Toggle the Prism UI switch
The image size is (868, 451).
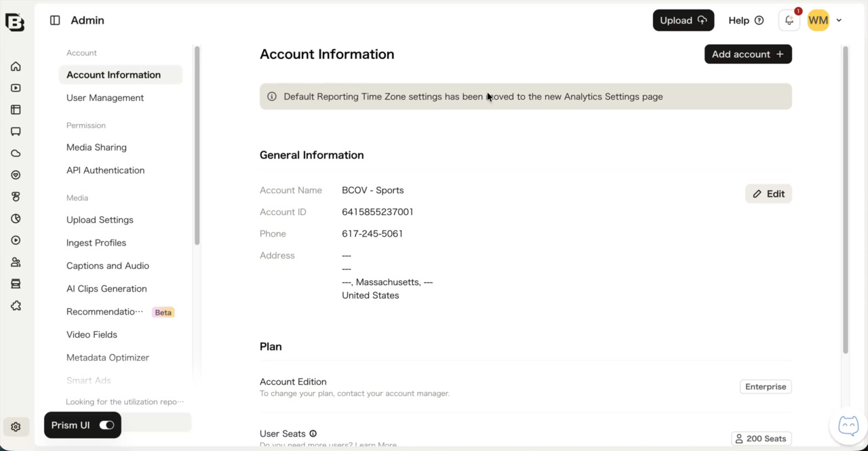[106, 425]
